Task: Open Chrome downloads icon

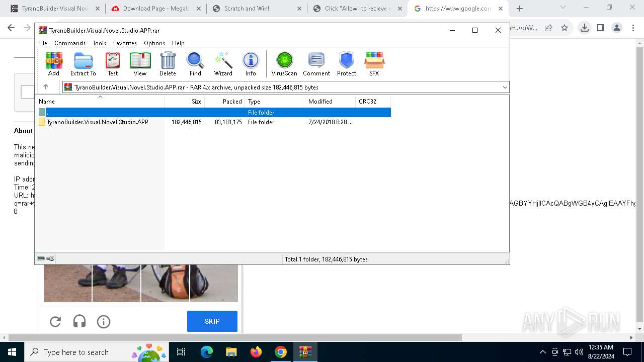Action: pos(584,28)
